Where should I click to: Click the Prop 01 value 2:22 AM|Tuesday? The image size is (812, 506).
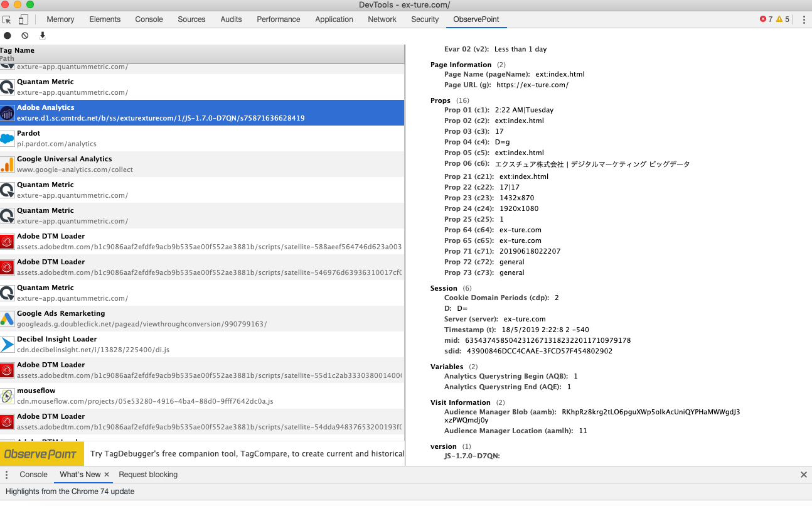(x=524, y=110)
